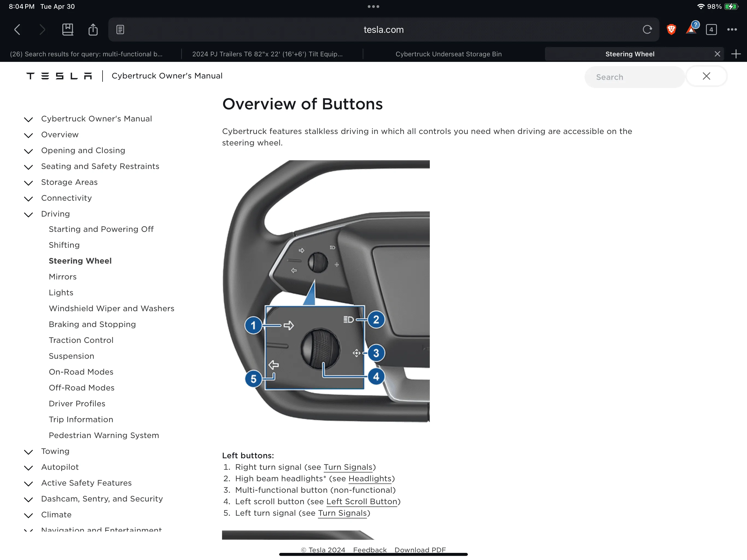Image resolution: width=747 pixels, height=560 pixels.
Task: Add a new browser tab
Action: click(736, 54)
